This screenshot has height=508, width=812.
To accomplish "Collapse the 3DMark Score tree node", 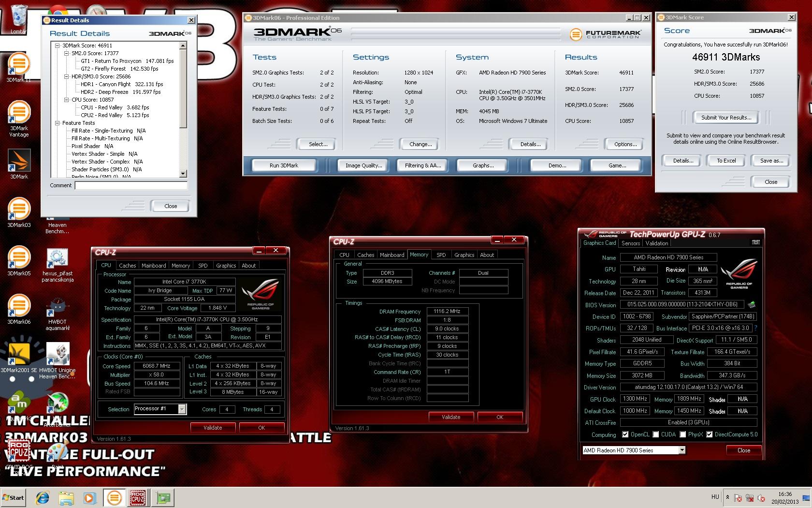I will [58, 45].
